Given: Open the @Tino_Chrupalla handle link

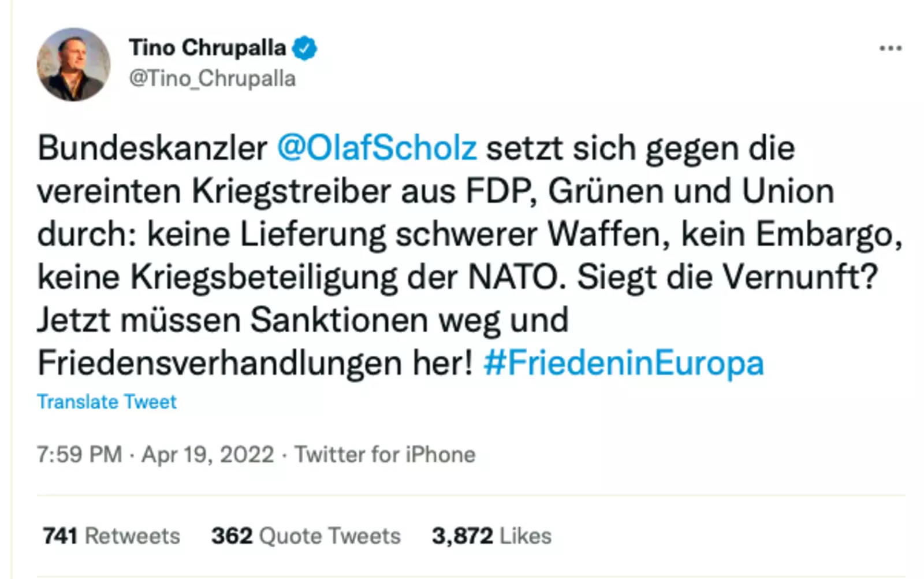Looking at the screenshot, I should click(212, 79).
